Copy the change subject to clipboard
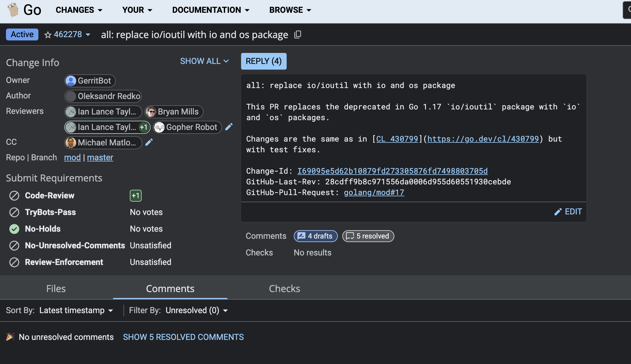This screenshot has height=364, width=631. [x=297, y=35]
